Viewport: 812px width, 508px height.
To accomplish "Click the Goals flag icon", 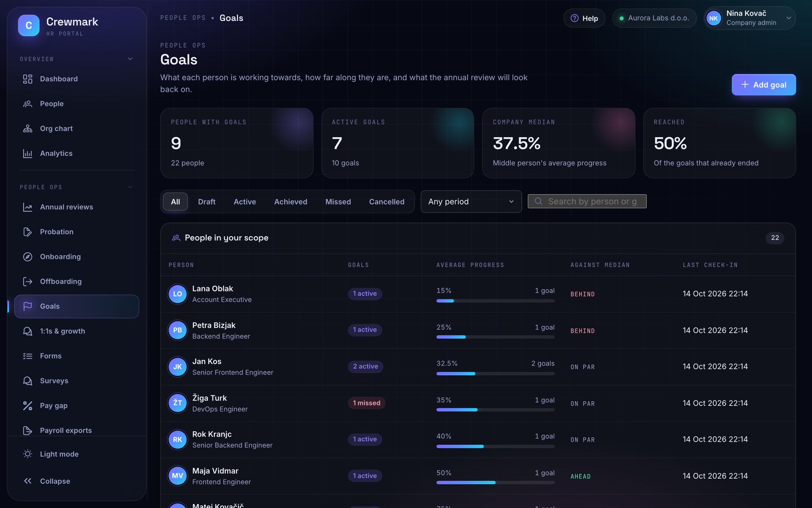I will pyautogui.click(x=27, y=306).
